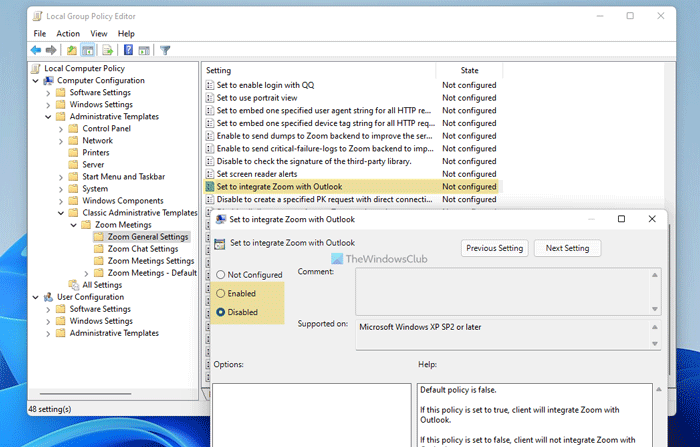Image resolution: width=700 pixels, height=447 pixels.
Task: Select the Enabled radio button
Action: (x=221, y=293)
